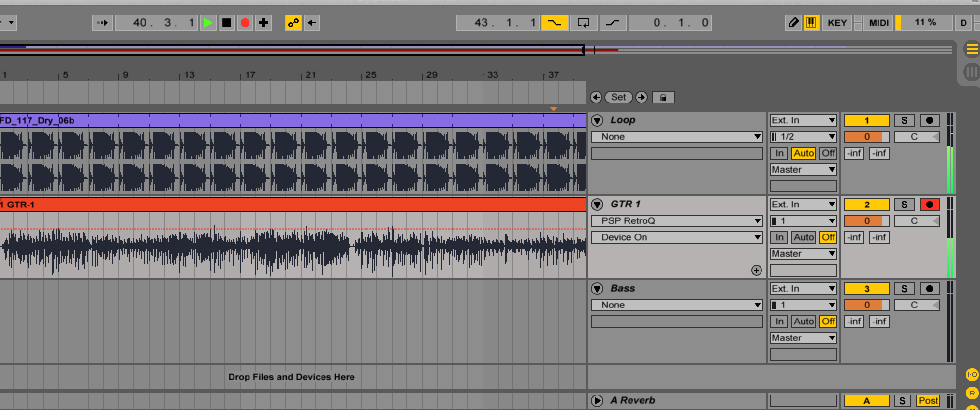The height and width of the screenshot is (410, 980).
Task: Toggle the Loop switch in transport
Action: click(584, 23)
